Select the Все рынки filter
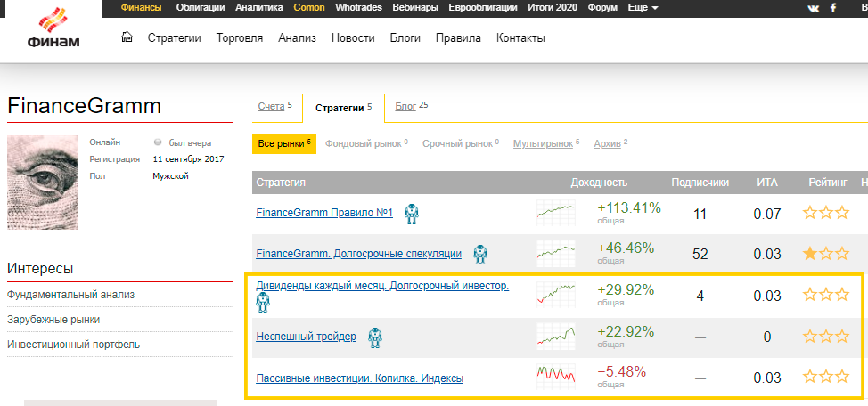 (x=284, y=144)
